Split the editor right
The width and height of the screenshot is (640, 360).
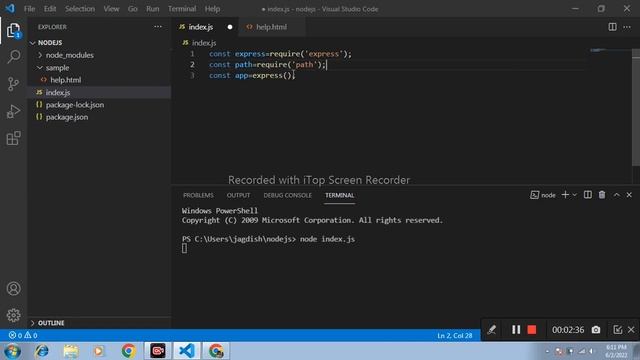612,27
